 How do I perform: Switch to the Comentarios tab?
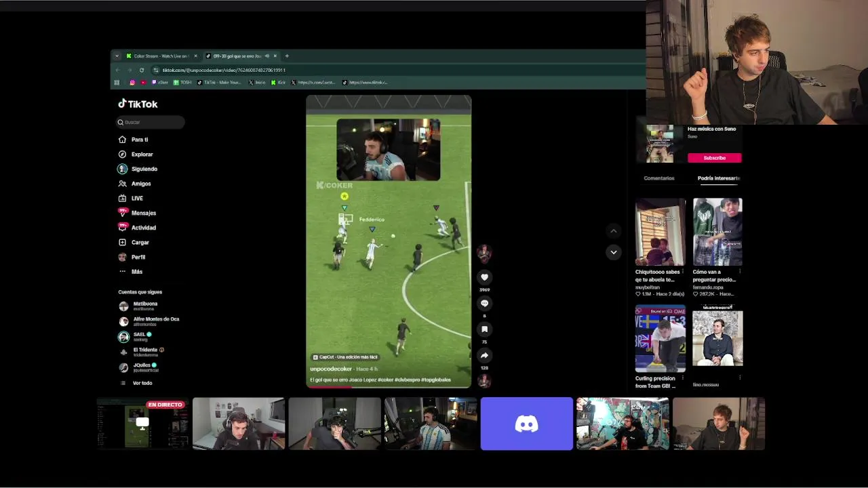click(659, 178)
